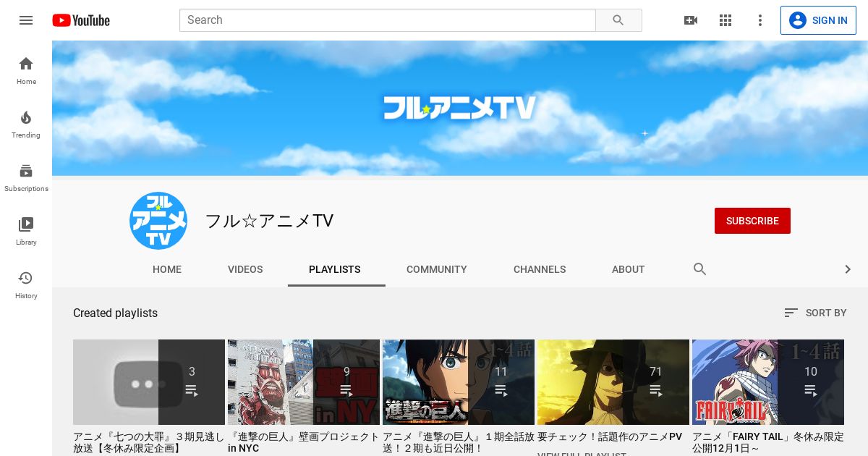The image size is (868, 456).
Task: Open History in the sidebar
Action: (x=26, y=284)
